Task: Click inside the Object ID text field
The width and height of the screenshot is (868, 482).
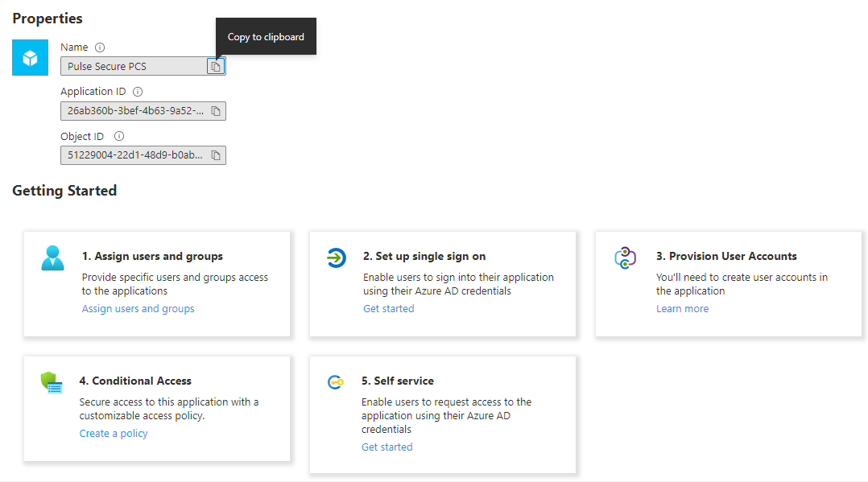Action: [133, 155]
